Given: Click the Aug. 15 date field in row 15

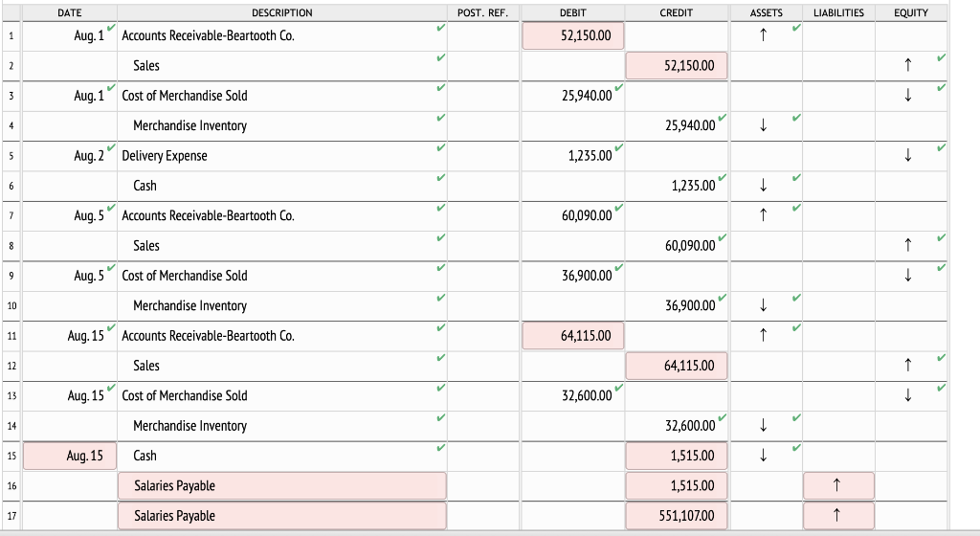Looking at the screenshot, I should (x=69, y=456).
